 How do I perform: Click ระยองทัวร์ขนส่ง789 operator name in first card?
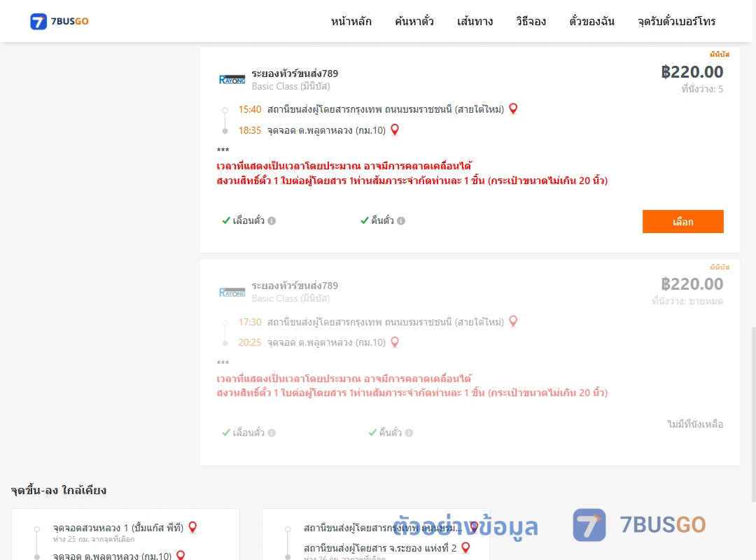(295, 73)
